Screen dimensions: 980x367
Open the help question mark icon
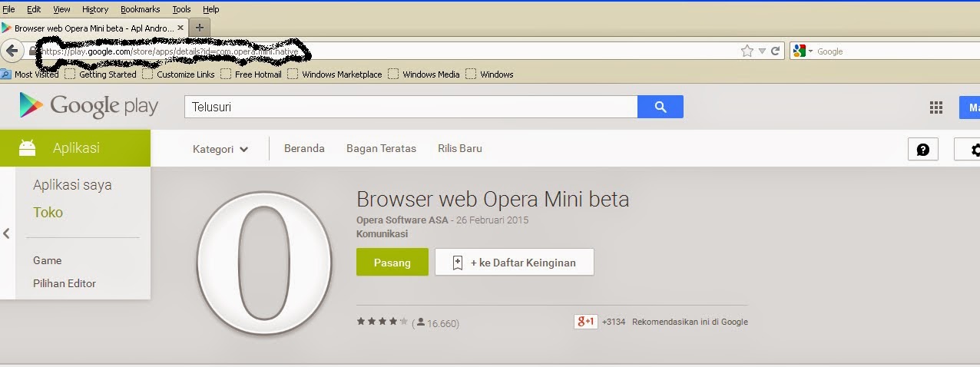tap(923, 149)
